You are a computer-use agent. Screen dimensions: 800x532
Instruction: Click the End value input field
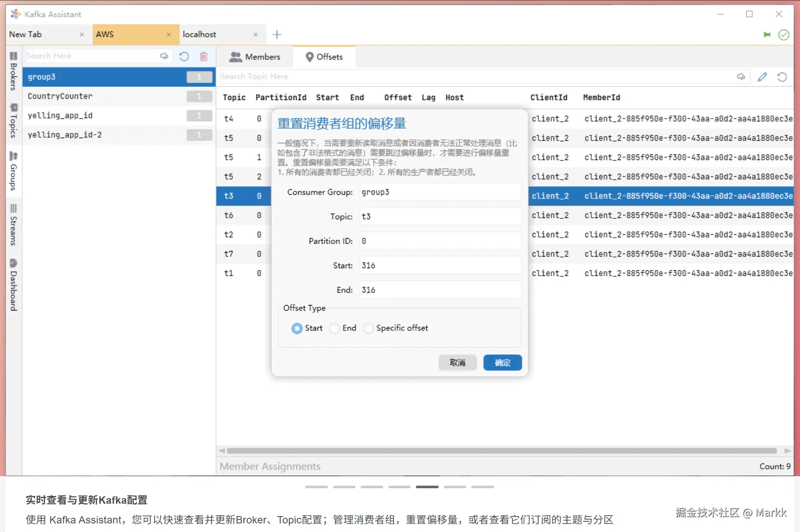(x=440, y=290)
